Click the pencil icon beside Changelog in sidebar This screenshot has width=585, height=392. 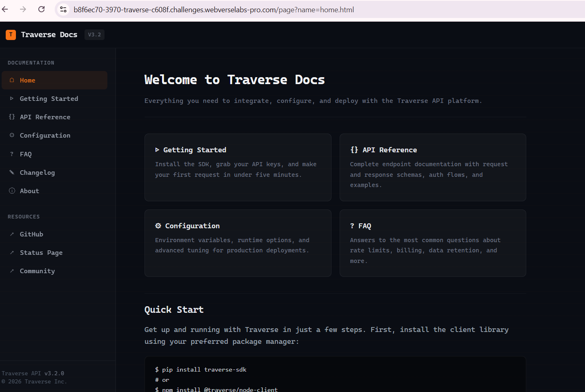click(x=12, y=172)
